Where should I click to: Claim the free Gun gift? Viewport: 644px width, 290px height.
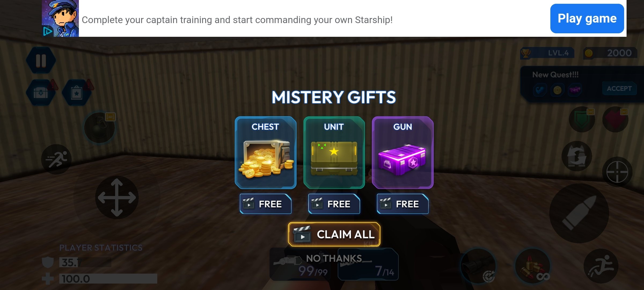click(x=402, y=204)
